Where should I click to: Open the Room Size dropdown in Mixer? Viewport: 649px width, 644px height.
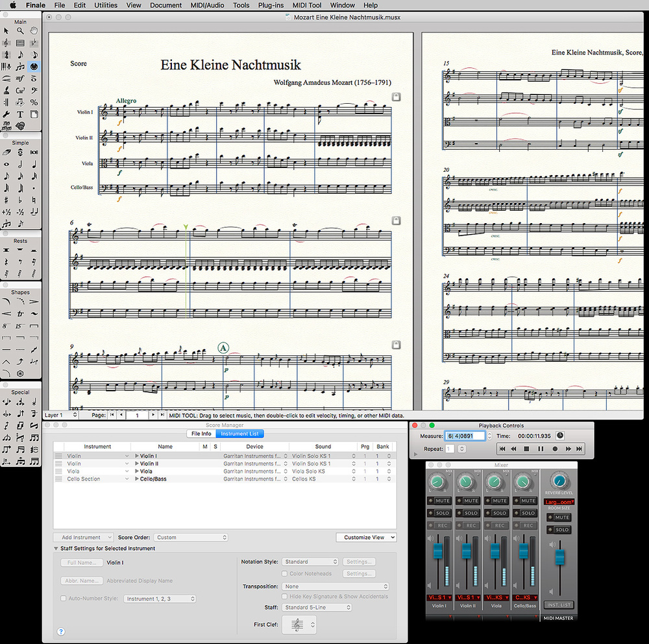point(559,502)
